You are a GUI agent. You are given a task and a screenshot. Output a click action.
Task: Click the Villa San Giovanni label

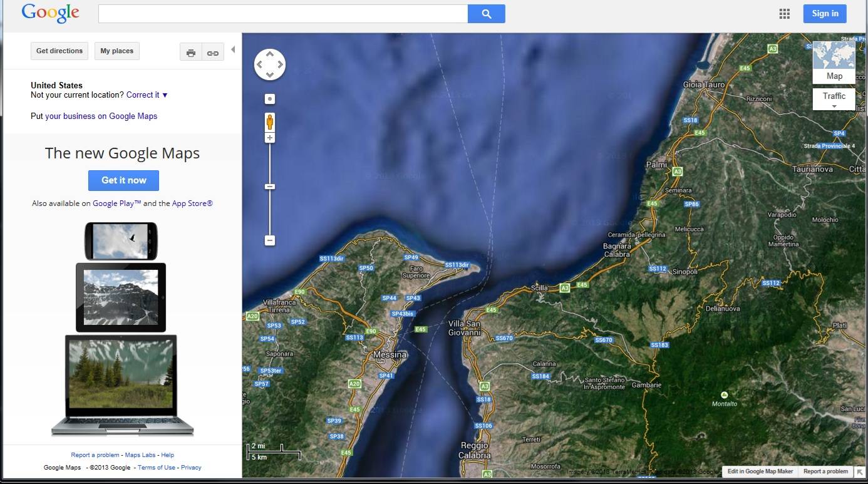click(x=464, y=328)
